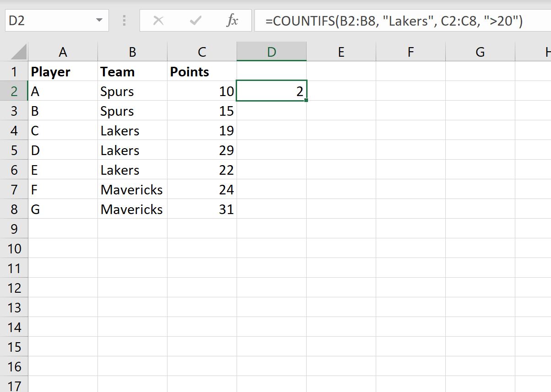
Task: Select player F cell
Action: 63,189
